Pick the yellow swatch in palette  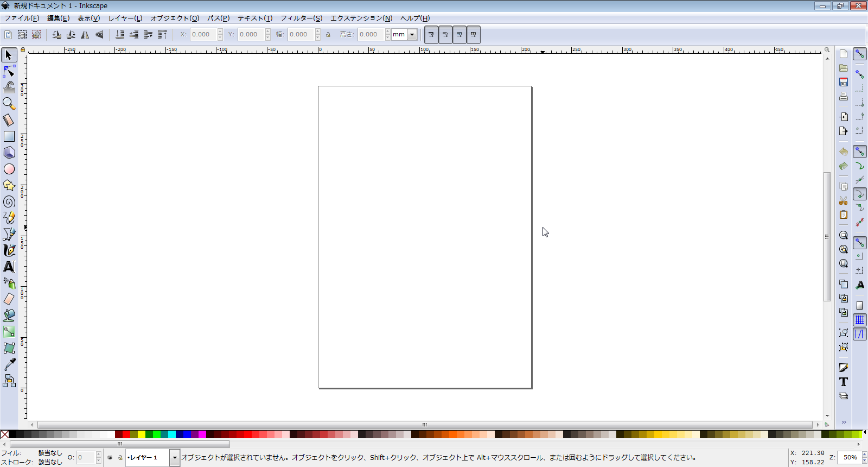(142, 434)
